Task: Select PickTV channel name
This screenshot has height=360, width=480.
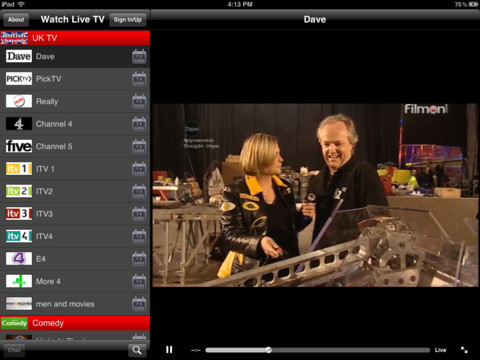Action: point(49,79)
